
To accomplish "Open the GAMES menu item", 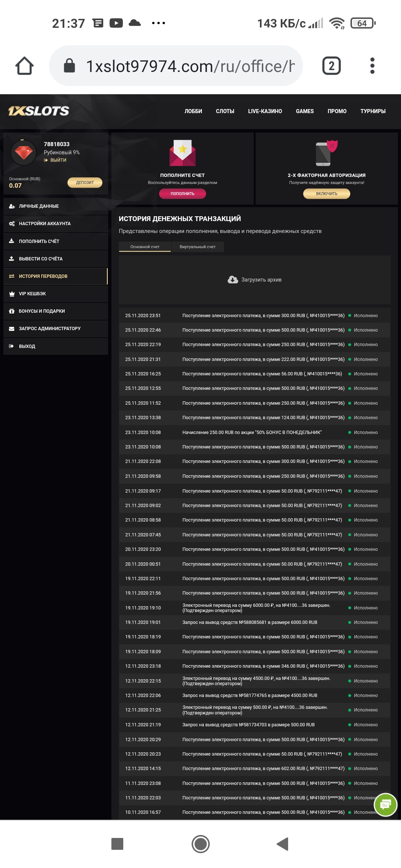I will tap(305, 111).
